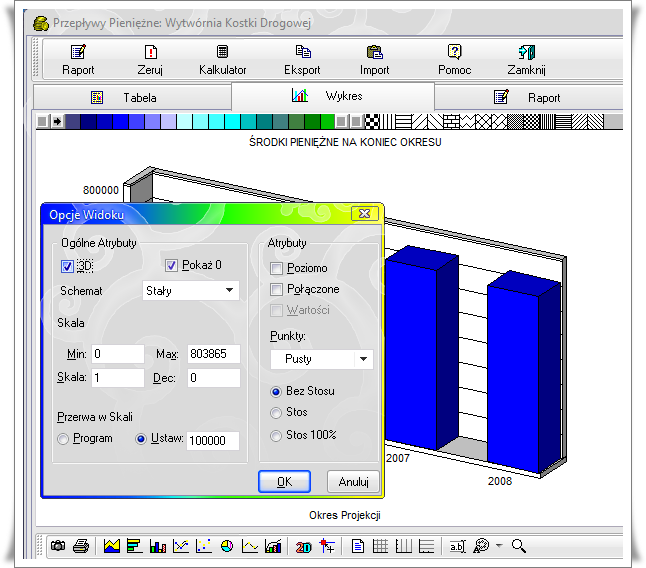Click the printer icon in chart toolbar
Screen dimensions: 646x568
click(82, 546)
